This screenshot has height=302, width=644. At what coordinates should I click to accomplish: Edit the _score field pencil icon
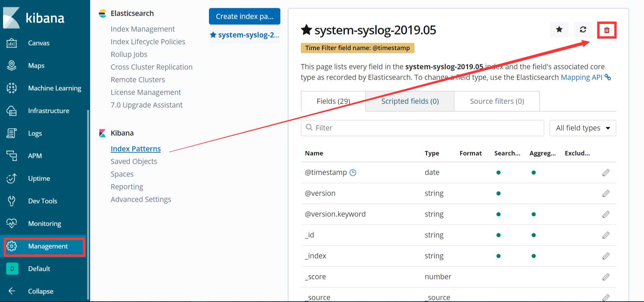[606, 277]
